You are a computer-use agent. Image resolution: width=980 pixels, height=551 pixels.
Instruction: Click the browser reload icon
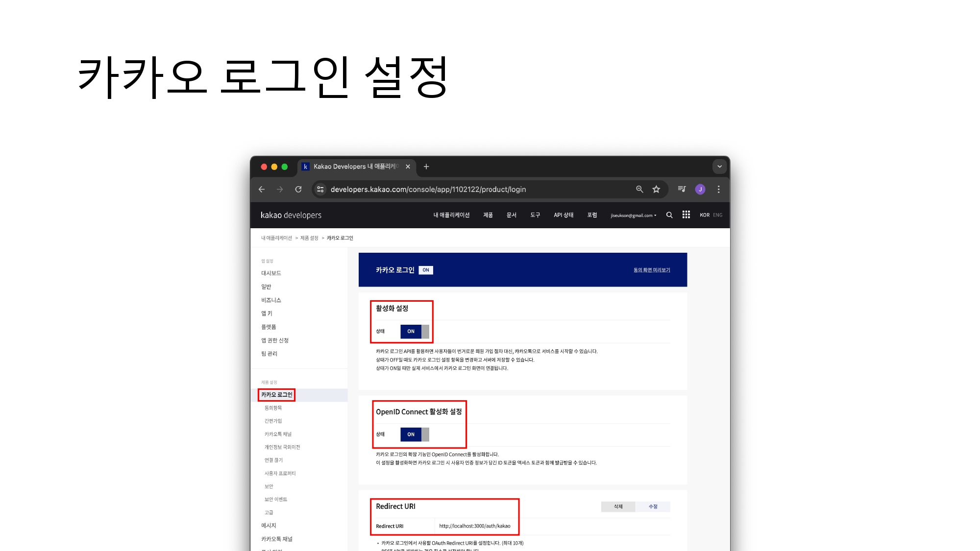click(298, 189)
